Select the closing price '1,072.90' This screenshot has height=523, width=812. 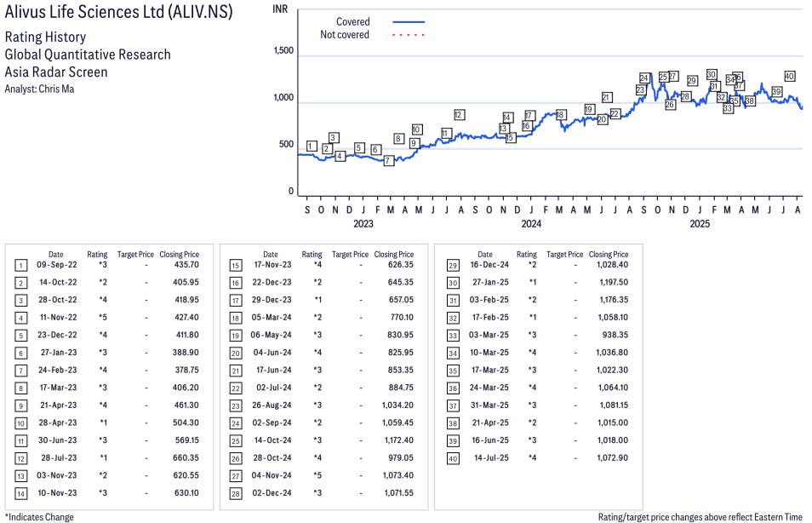pos(613,458)
